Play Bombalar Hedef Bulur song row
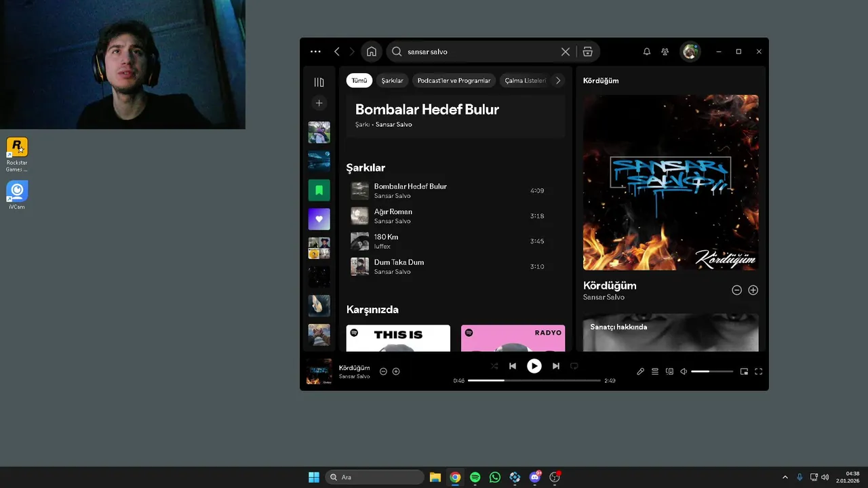Screen dimensions: 868x488 (x=456, y=190)
